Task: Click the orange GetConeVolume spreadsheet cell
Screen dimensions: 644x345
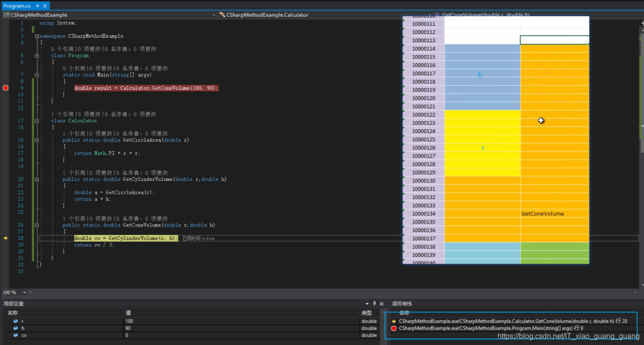Action: 555,214
